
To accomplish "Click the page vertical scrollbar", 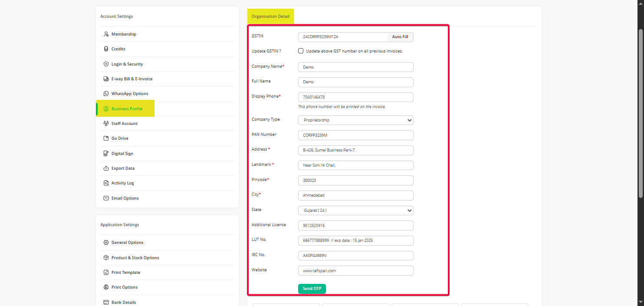I will [641, 113].
